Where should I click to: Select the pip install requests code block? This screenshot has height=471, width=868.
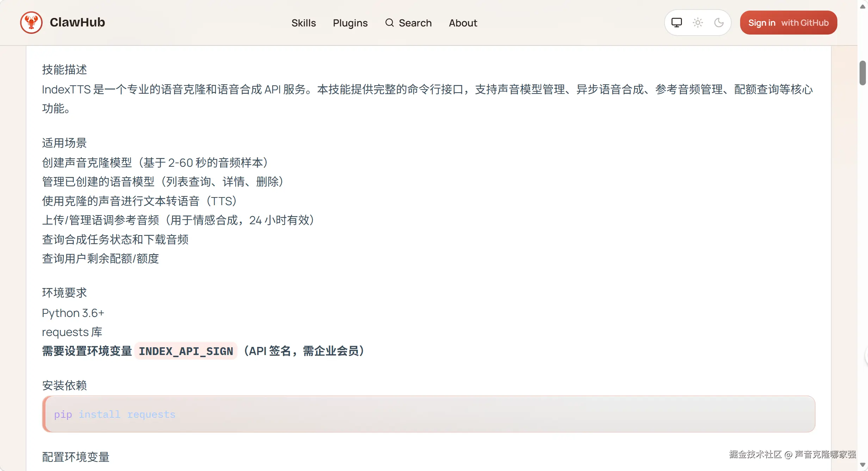coord(114,414)
